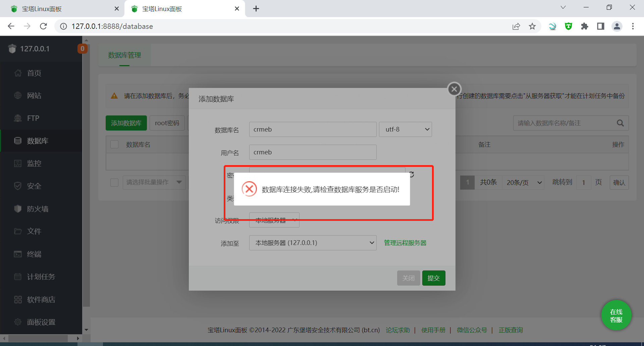
Task: Open browser side panel icon
Action: (601, 26)
